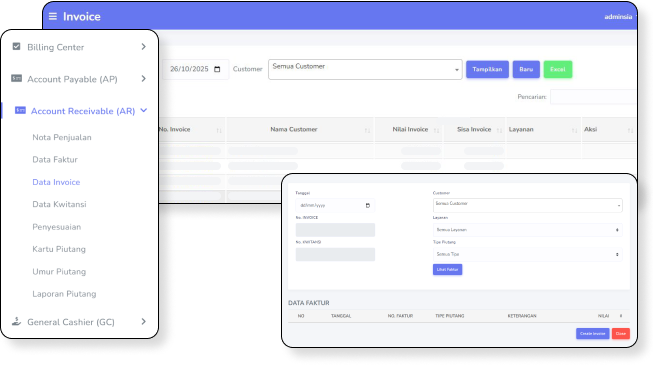The image size is (653, 379).
Task: Expand the General Cashier (GC) chevron
Action: point(143,322)
